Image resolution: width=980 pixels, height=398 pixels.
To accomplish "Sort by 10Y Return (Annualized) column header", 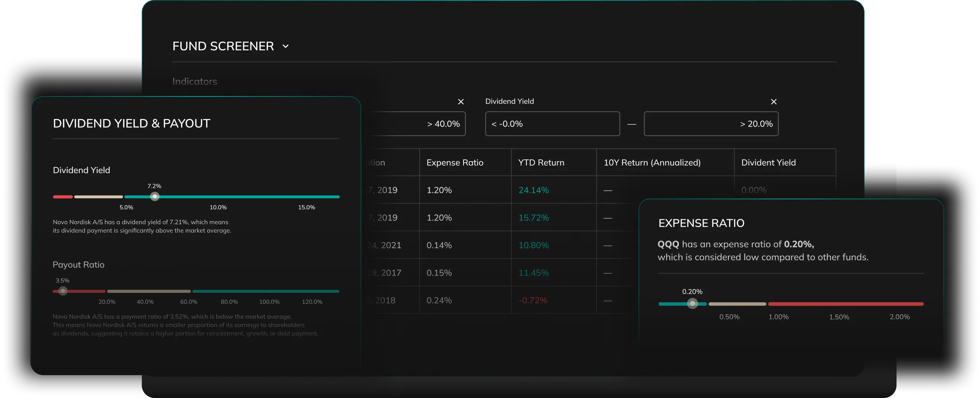I will (652, 163).
